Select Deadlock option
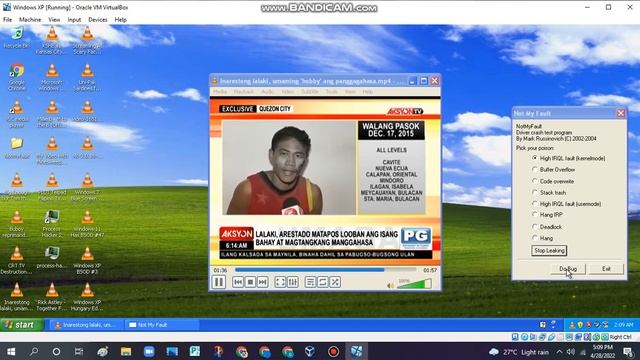 547,227
